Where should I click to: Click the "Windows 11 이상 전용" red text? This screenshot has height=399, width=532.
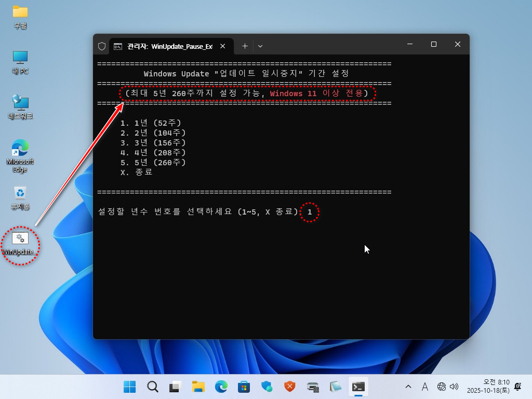coord(316,94)
